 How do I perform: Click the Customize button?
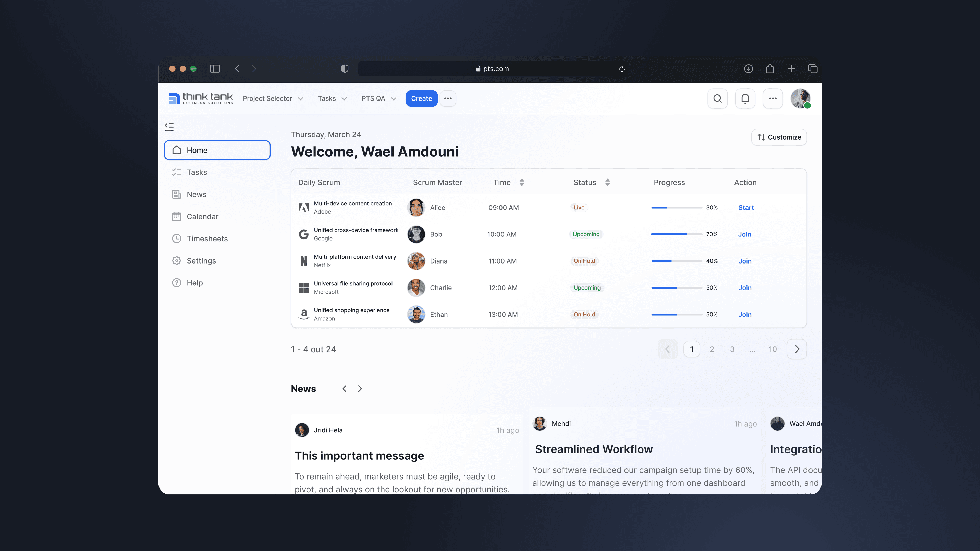[x=779, y=137]
